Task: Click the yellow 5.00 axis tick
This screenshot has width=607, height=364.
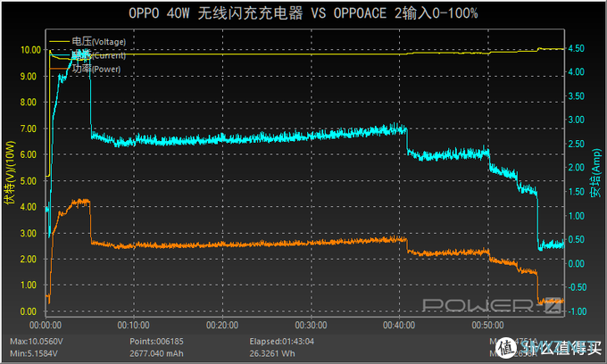Action: pos(30,180)
